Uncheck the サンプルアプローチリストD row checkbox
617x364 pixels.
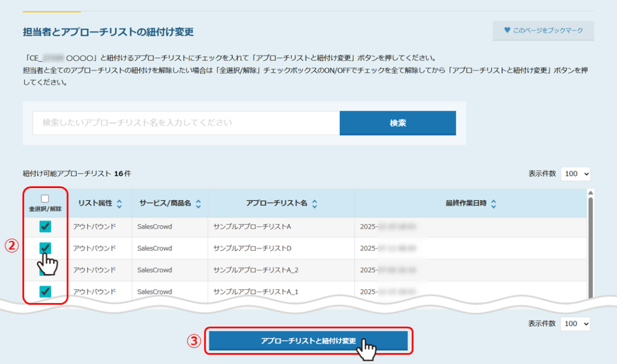click(45, 248)
